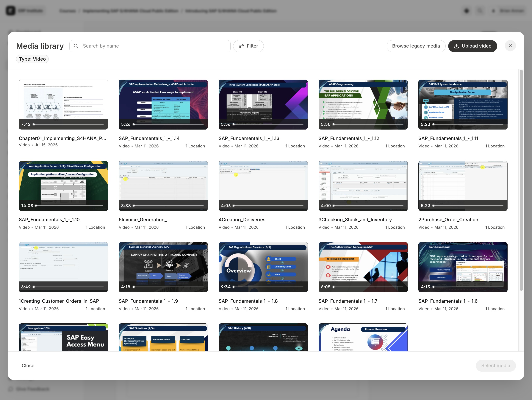Select the Supply Chain Within a Trading Company thumbnail
The height and width of the screenshot is (400, 532).
point(163,267)
